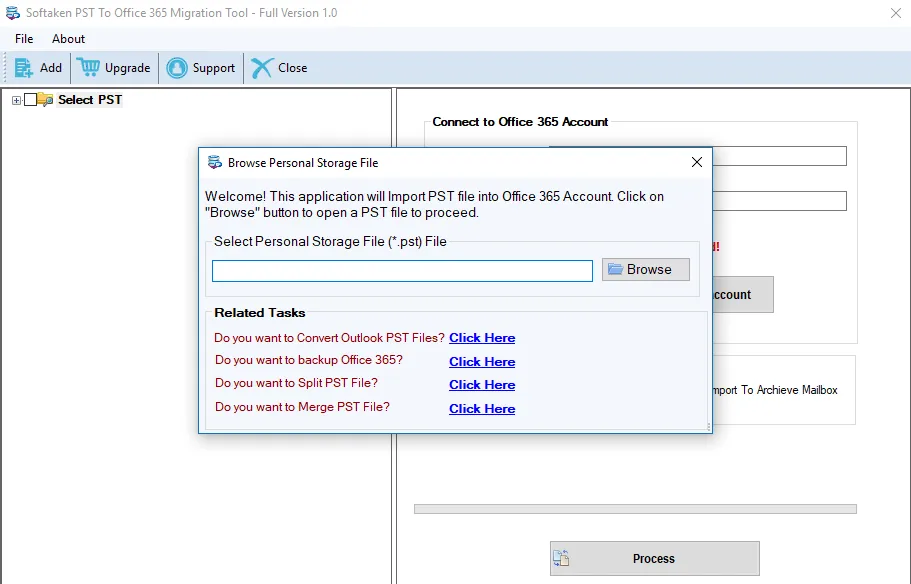
Task: Follow Click Here for Split PST File
Action: 482,385
